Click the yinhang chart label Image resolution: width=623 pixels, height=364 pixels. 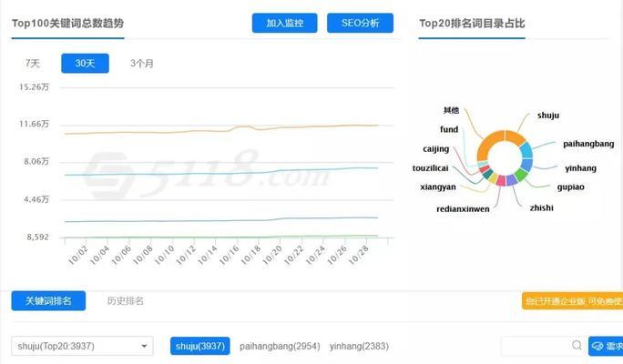tap(580, 168)
